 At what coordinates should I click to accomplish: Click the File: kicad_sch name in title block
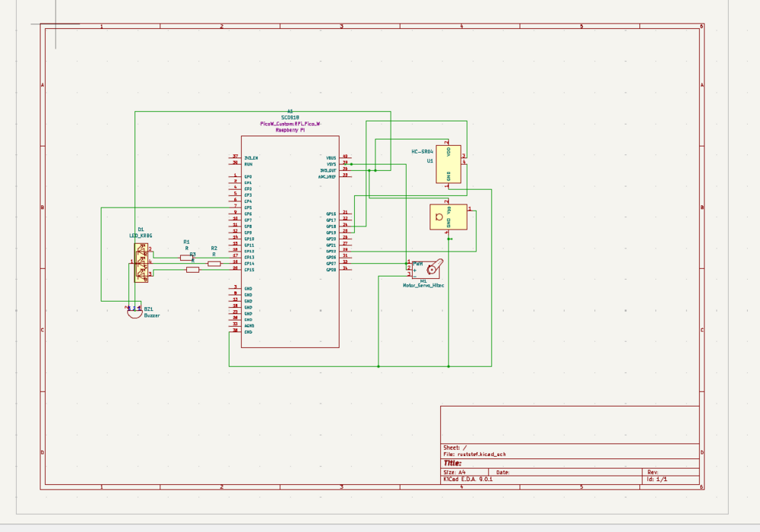pos(474,454)
